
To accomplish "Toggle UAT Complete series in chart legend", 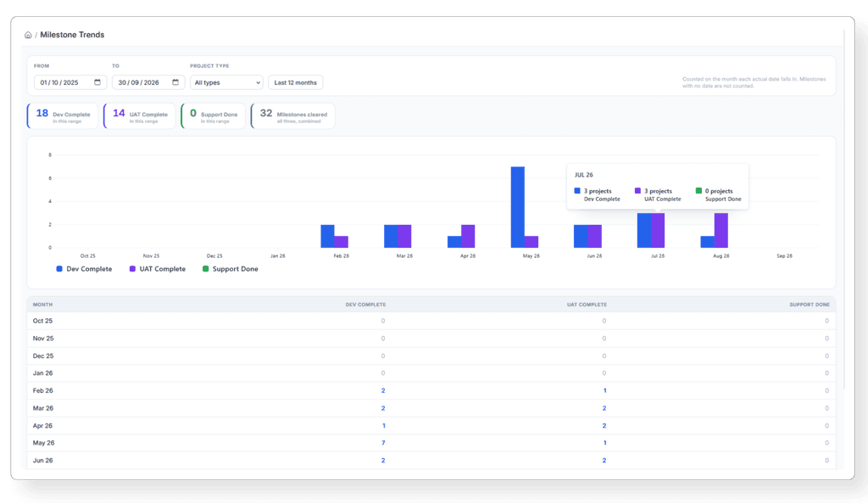I will click(157, 269).
